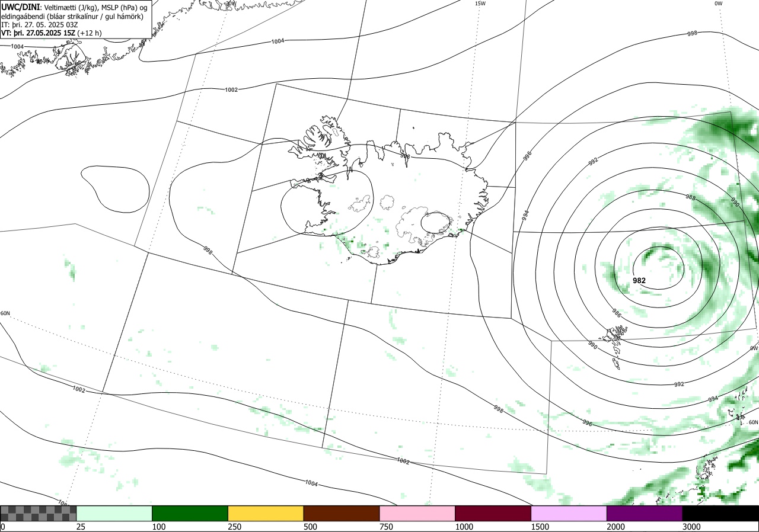The width and height of the screenshot is (759, 532).
Task: Pick the pink 750–1000 legend swatch
Action: [417, 513]
